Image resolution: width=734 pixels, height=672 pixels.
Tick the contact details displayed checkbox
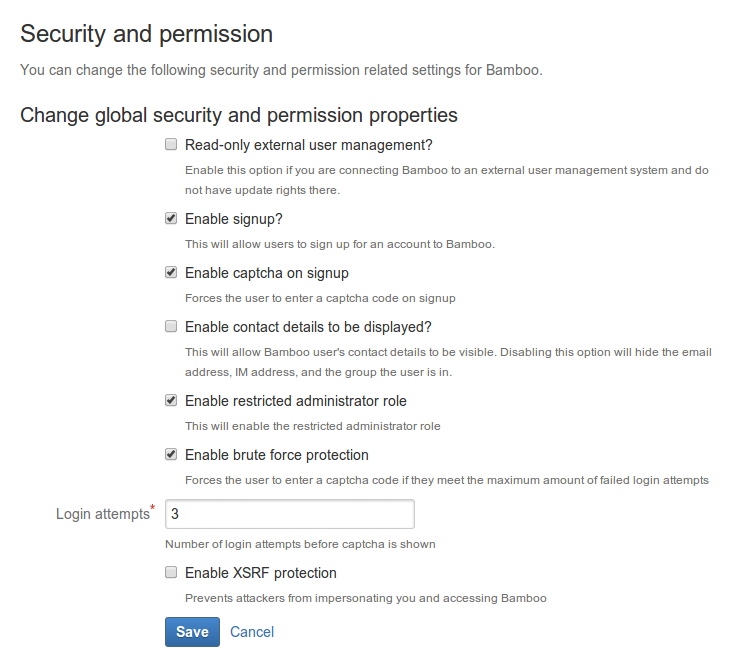pyautogui.click(x=171, y=327)
